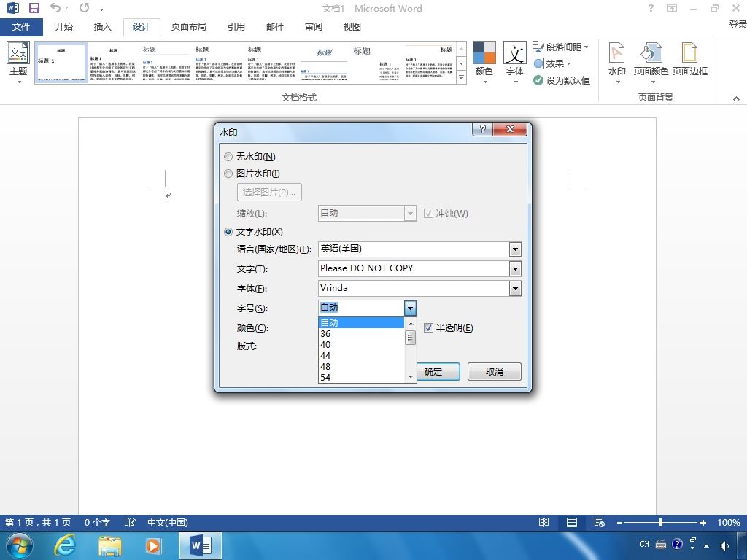The image size is (747, 560).
Task: Choose size 48 in the list
Action: (361, 367)
